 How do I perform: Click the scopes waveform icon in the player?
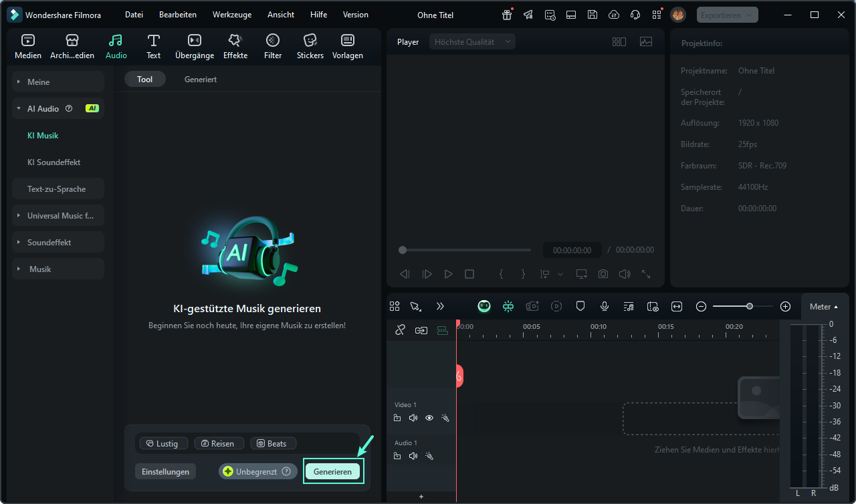coord(646,41)
